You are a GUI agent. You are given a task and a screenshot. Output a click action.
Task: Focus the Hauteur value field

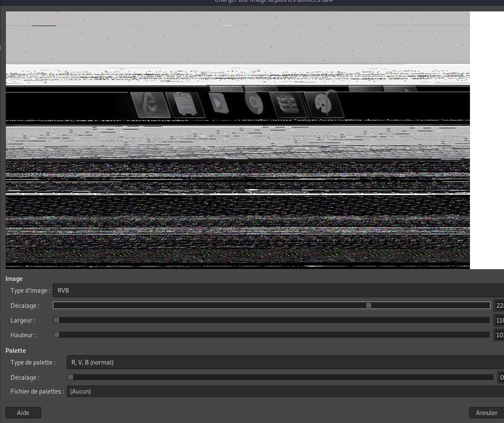[x=499, y=335]
